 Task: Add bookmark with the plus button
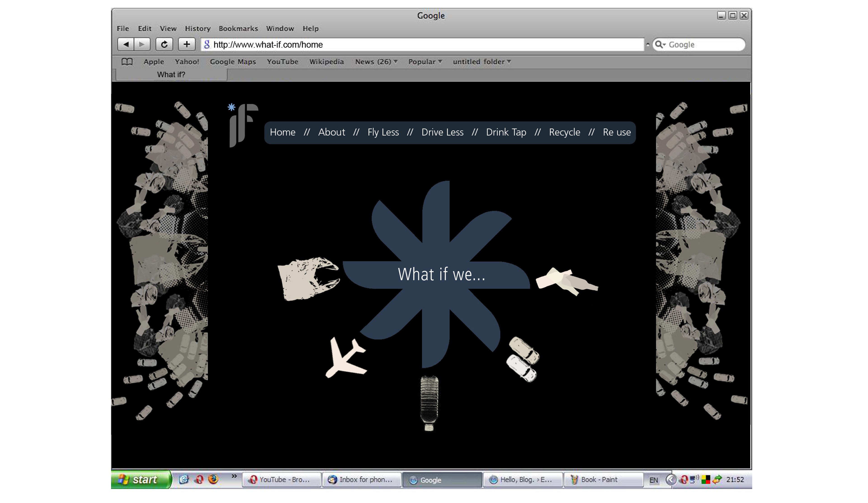pyautogui.click(x=187, y=45)
